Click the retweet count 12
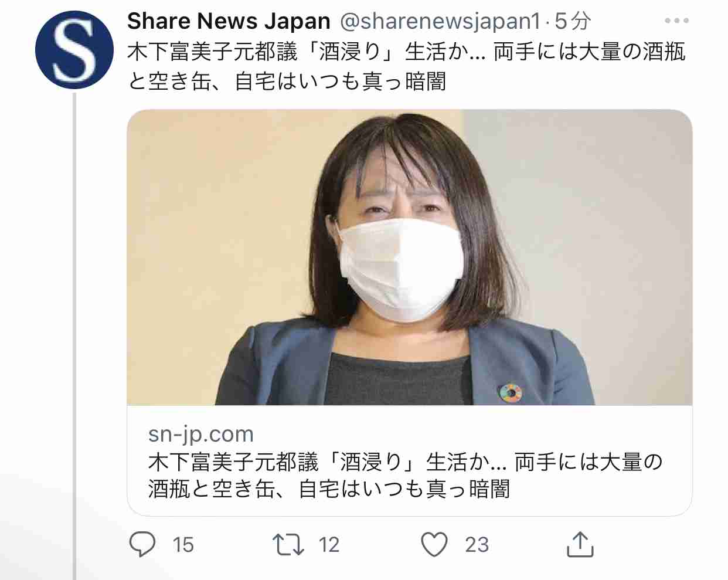728x580 pixels. coord(329,545)
